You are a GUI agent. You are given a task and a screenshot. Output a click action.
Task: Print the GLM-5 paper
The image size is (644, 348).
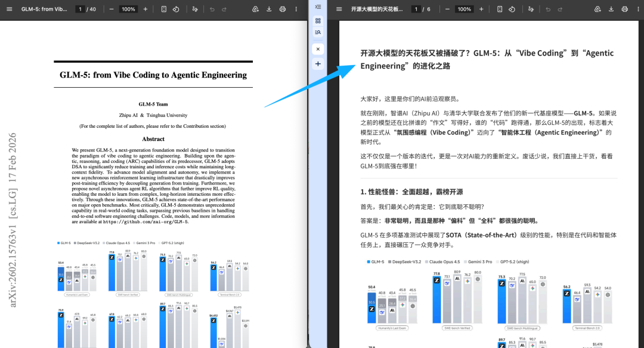point(281,9)
